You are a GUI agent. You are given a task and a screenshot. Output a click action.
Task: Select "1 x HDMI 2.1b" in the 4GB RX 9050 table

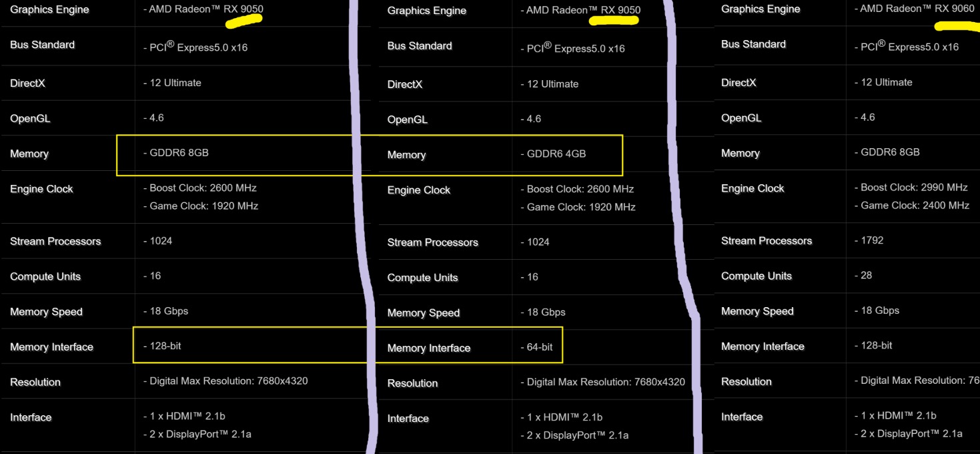pyautogui.click(x=564, y=417)
